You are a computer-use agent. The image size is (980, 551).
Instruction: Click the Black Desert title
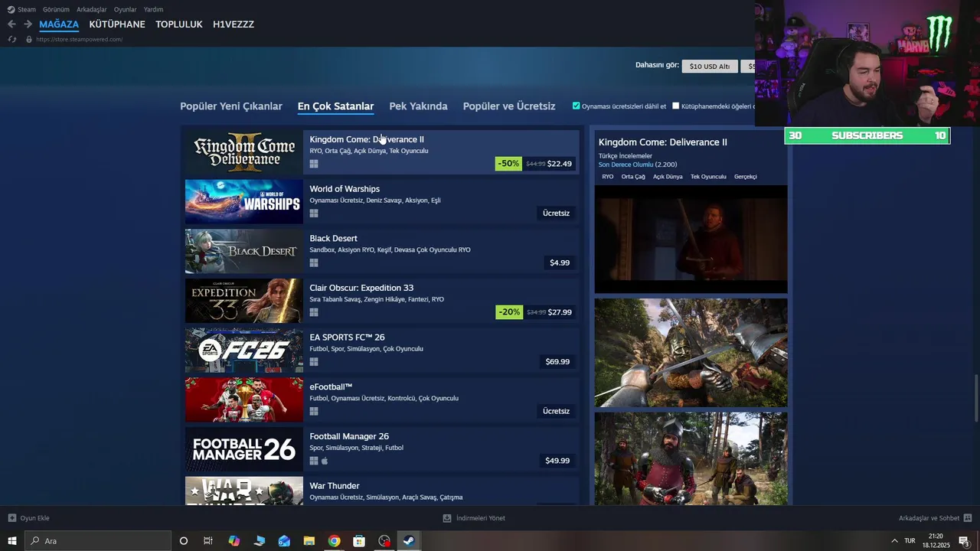click(333, 239)
